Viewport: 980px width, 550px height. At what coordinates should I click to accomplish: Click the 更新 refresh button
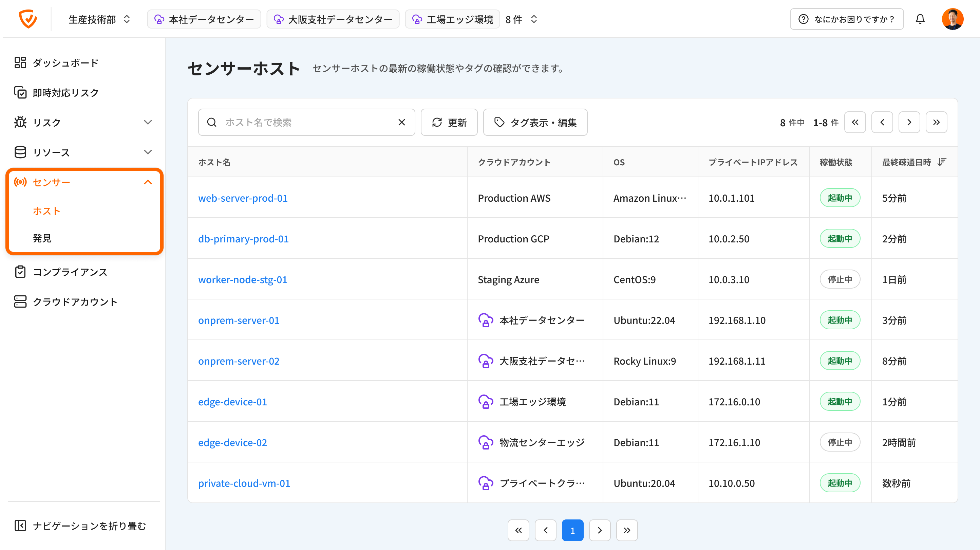449,122
